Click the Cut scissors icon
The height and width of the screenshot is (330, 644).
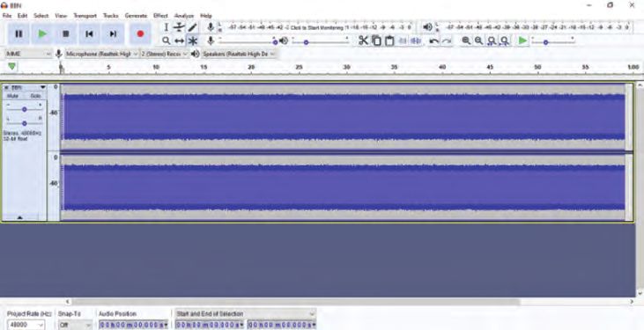pos(363,40)
